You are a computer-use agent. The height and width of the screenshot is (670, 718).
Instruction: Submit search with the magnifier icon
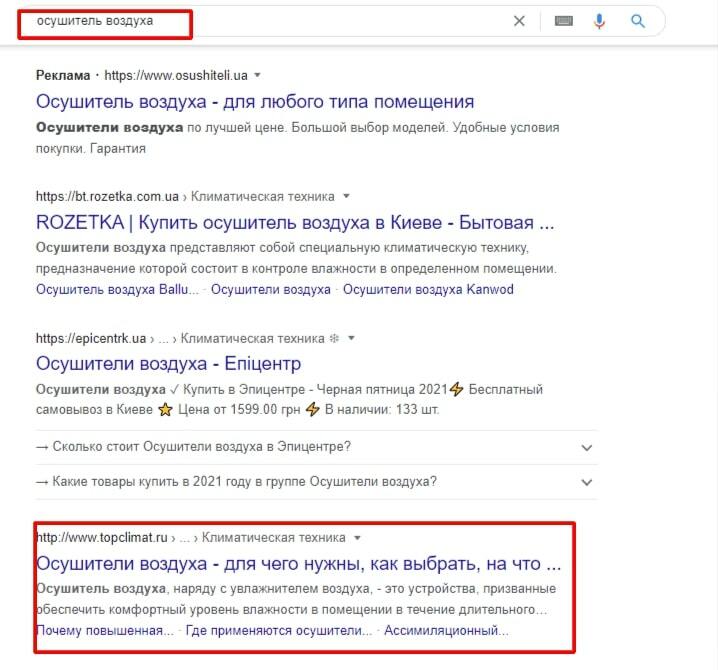tap(638, 21)
